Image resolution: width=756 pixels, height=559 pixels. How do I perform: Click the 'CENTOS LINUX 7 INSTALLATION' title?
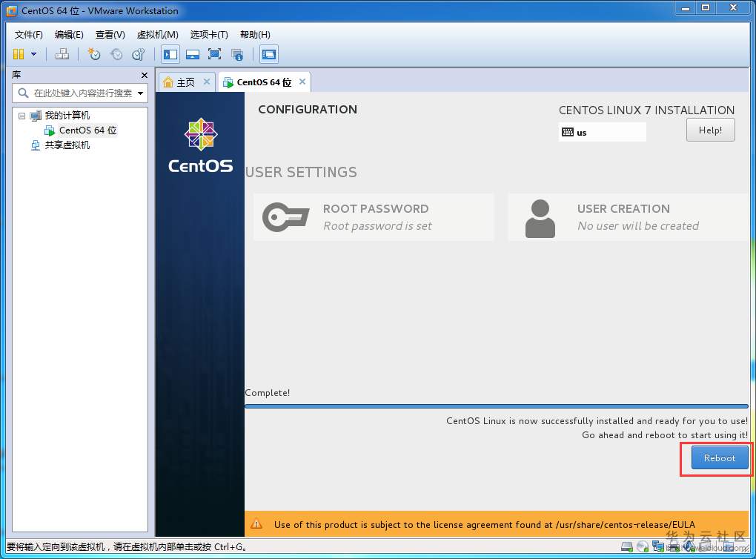tap(646, 110)
